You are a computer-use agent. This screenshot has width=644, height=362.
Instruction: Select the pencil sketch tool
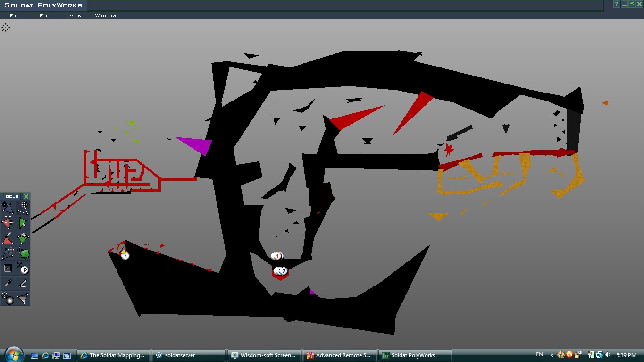[23, 284]
